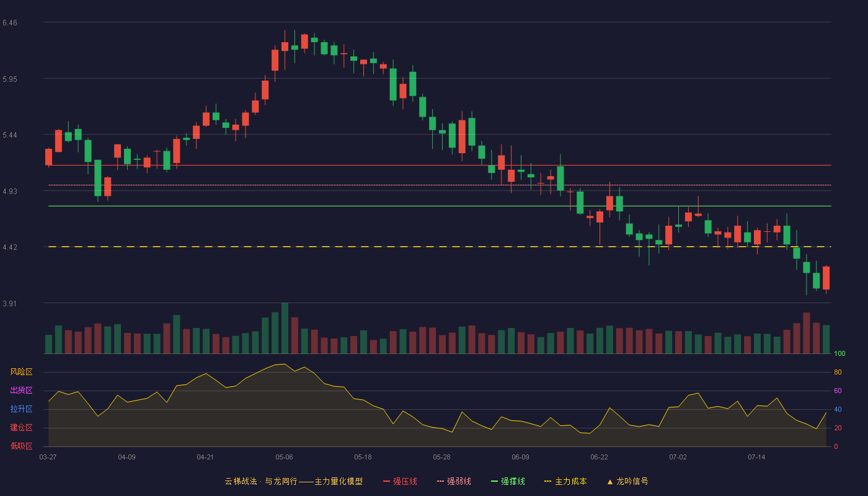Click the red 0 indicator axis value
The height and width of the screenshot is (496, 868).
tap(836, 446)
